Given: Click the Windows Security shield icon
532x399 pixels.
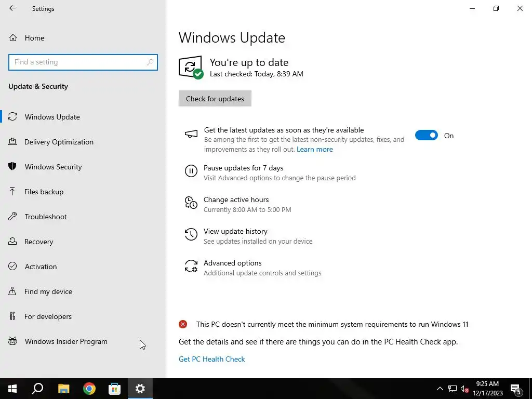Looking at the screenshot, I should pyautogui.click(x=12, y=166).
